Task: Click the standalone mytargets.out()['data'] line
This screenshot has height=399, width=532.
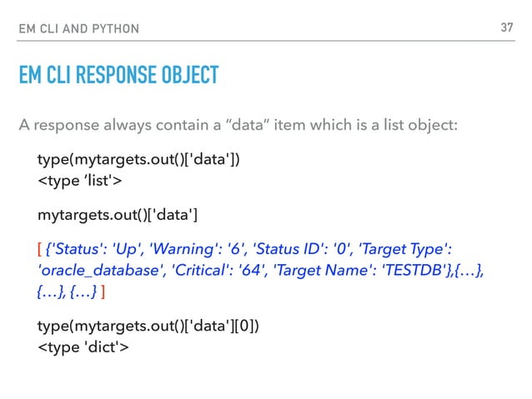Action: [x=118, y=217]
